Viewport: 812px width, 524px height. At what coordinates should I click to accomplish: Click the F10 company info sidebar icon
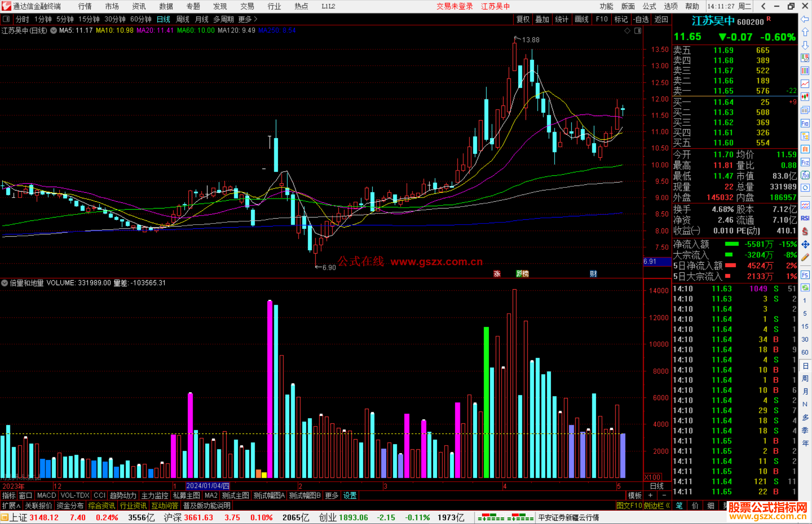(805, 123)
